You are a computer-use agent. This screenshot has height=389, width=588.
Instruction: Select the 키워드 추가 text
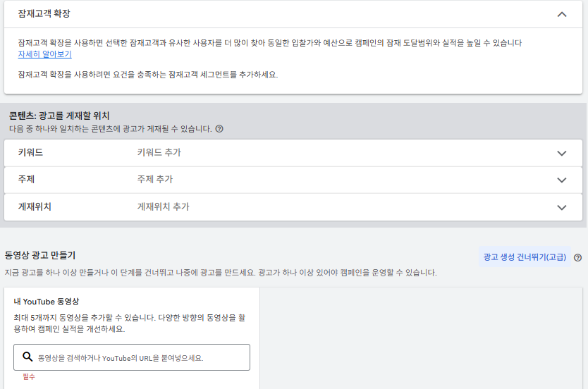159,152
